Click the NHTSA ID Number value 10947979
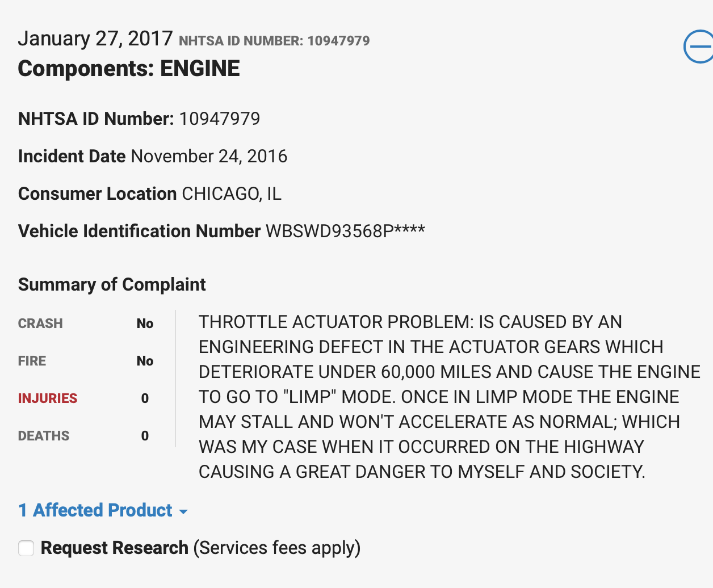 click(220, 119)
